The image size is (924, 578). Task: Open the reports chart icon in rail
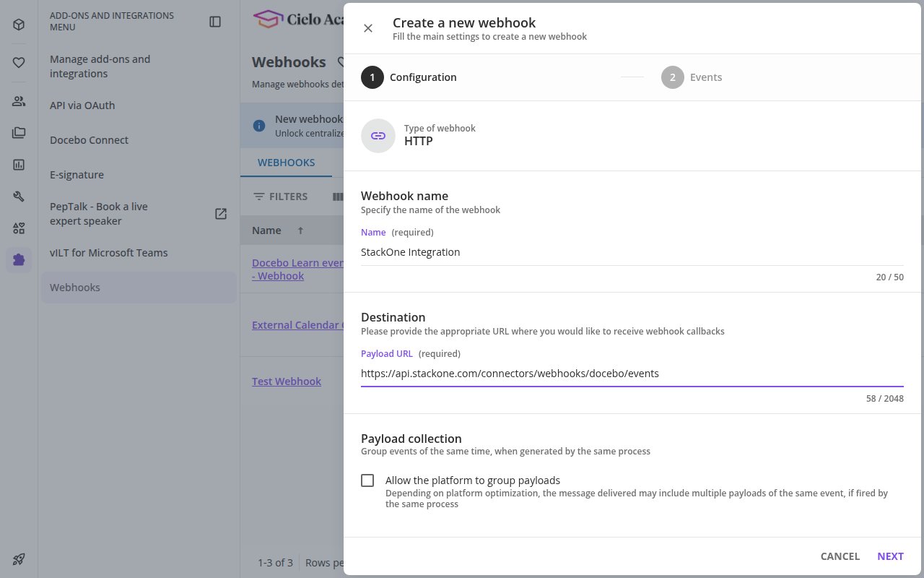[x=19, y=165]
